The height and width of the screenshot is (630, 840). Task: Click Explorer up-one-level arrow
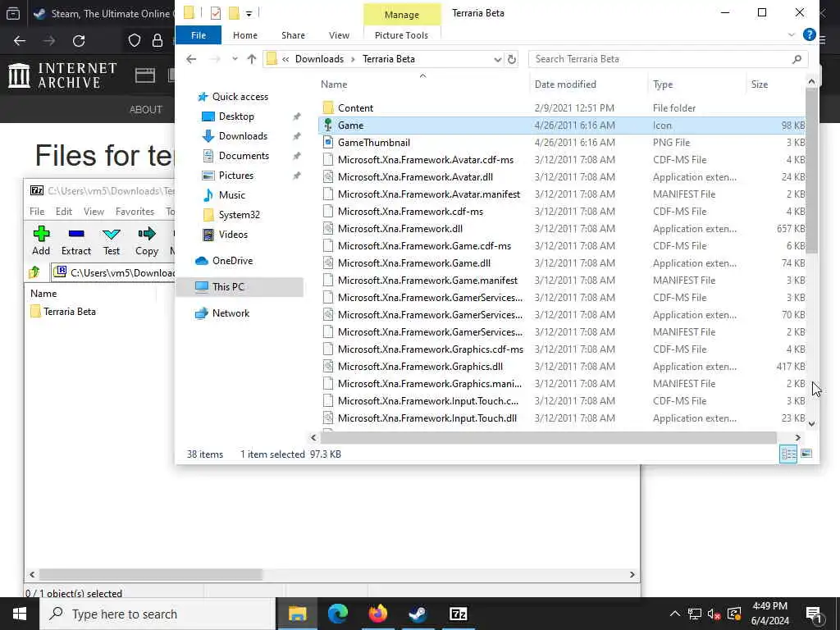point(251,59)
